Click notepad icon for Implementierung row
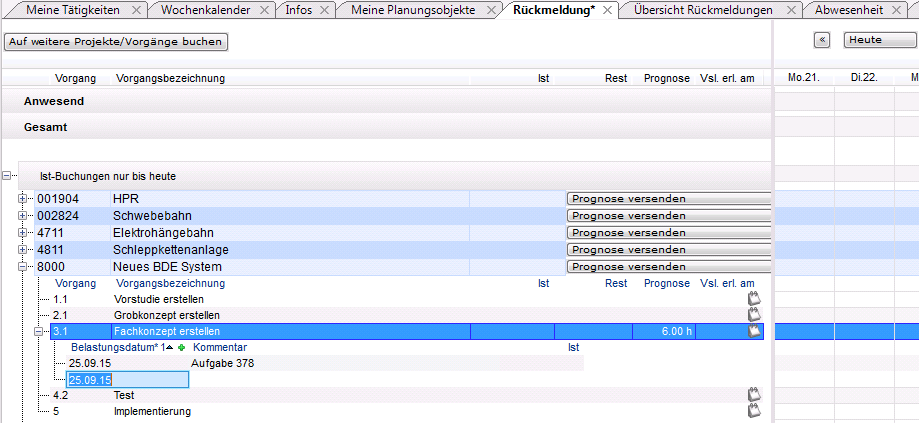This screenshot has width=919, height=423. point(755,411)
